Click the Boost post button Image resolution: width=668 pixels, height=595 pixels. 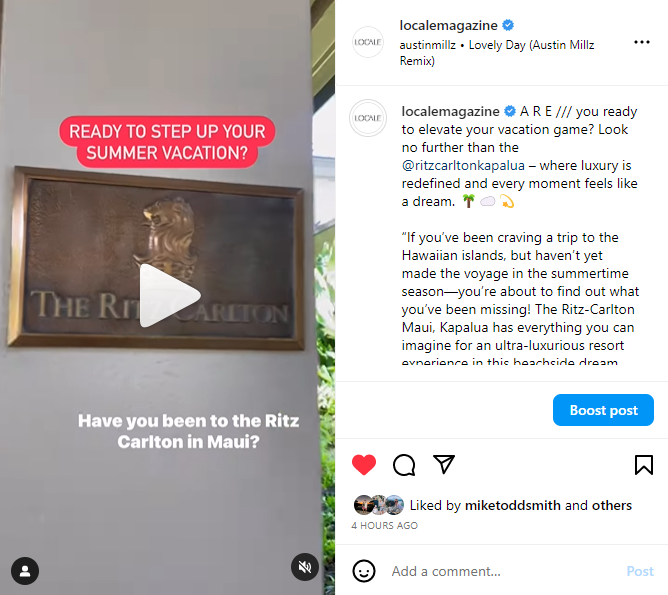603,410
